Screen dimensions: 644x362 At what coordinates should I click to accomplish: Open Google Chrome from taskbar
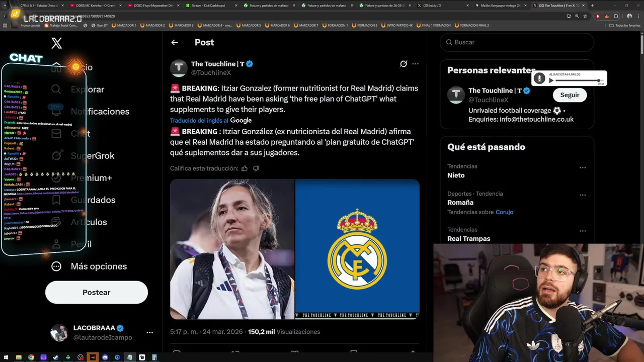(31, 357)
